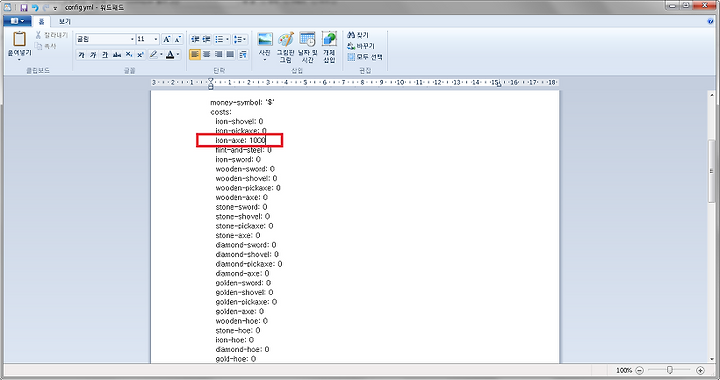Screen dimensions: 720x380
Task: Click the Date and Time (날짜 및 시간) button
Action: point(307,47)
